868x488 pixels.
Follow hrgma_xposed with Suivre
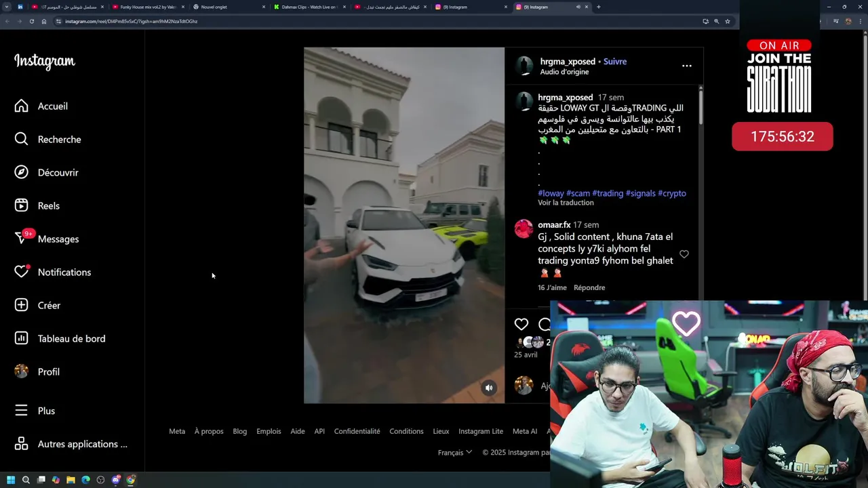point(614,61)
